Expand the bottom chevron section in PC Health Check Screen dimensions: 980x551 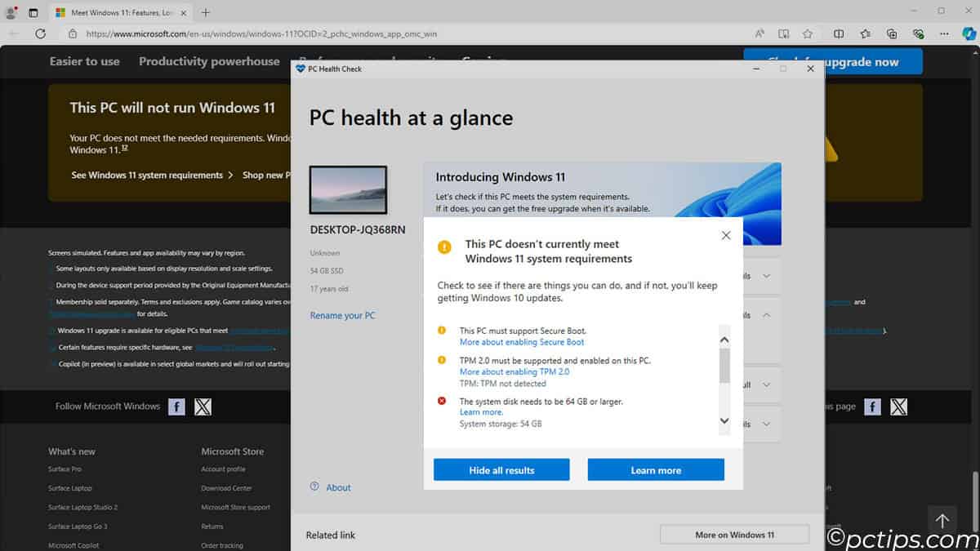(x=766, y=424)
